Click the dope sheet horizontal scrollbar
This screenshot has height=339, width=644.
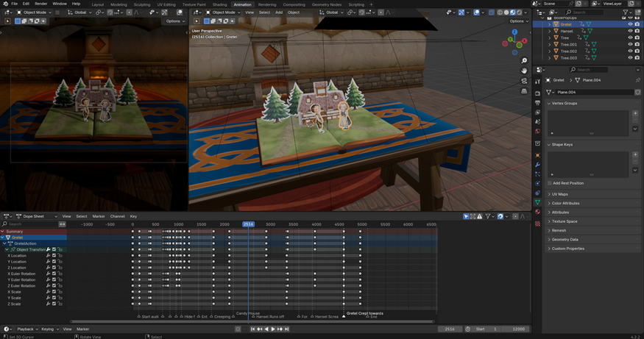252,322
